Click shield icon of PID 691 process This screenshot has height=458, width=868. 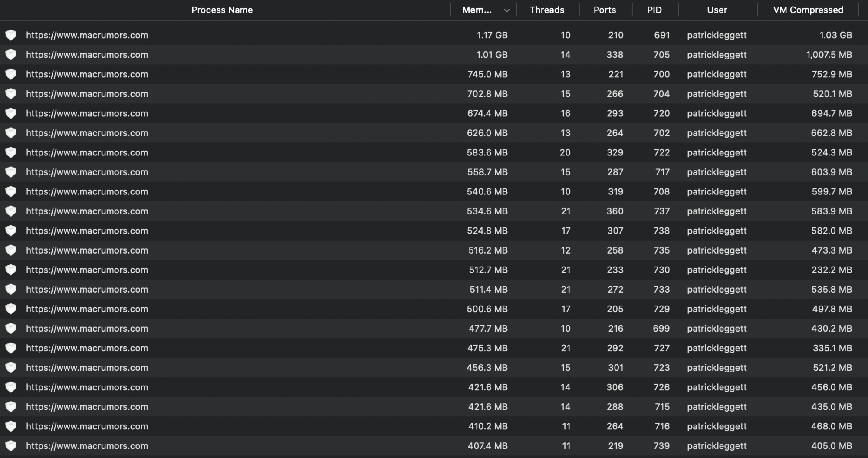click(11, 35)
